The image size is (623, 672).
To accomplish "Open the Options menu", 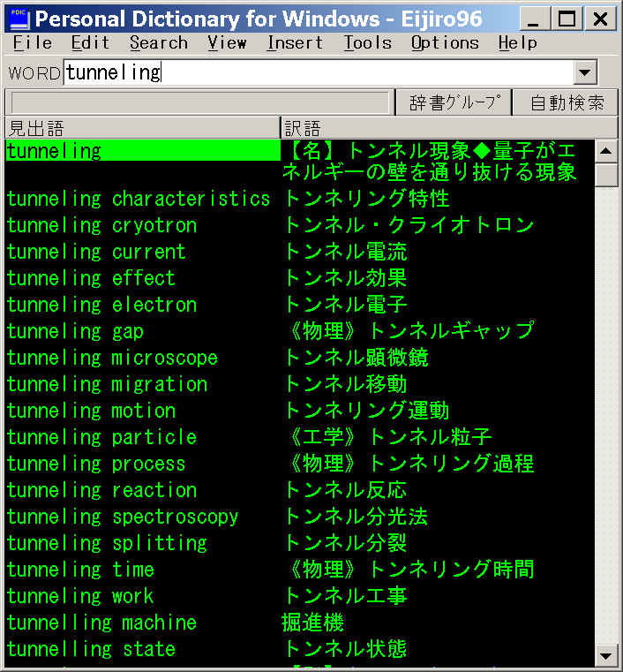I will 445,43.
